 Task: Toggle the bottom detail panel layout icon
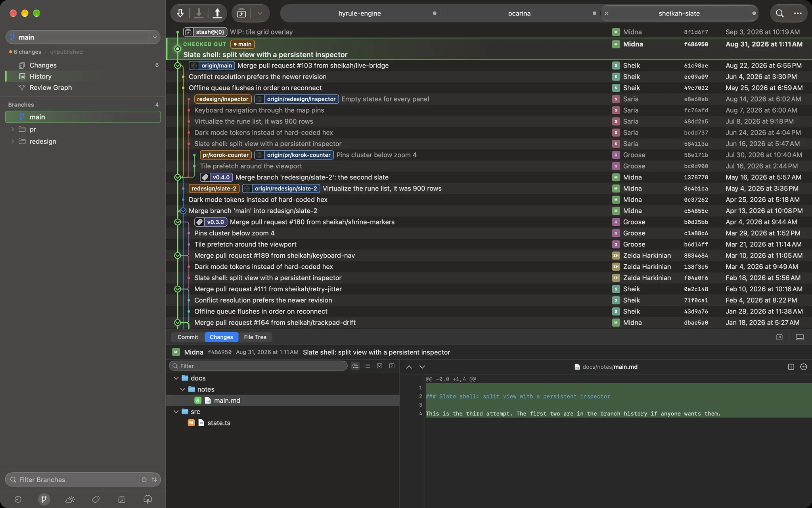800,337
